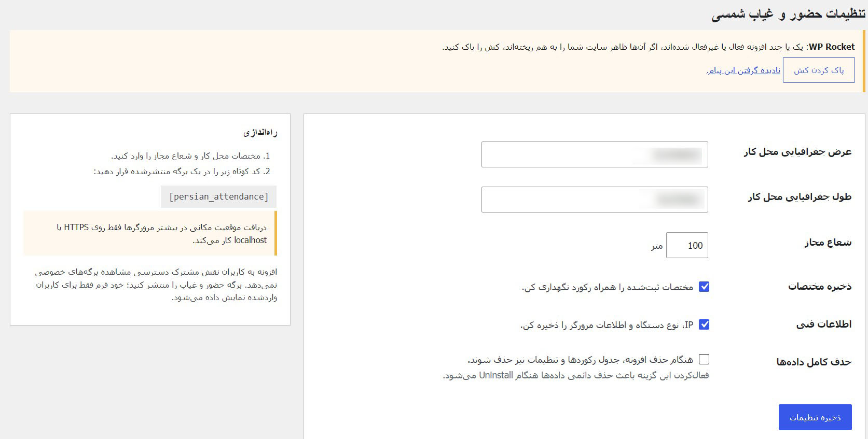Click label text مختصات ثبت‌شده را همراه رکورد

(x=607, y=287)
